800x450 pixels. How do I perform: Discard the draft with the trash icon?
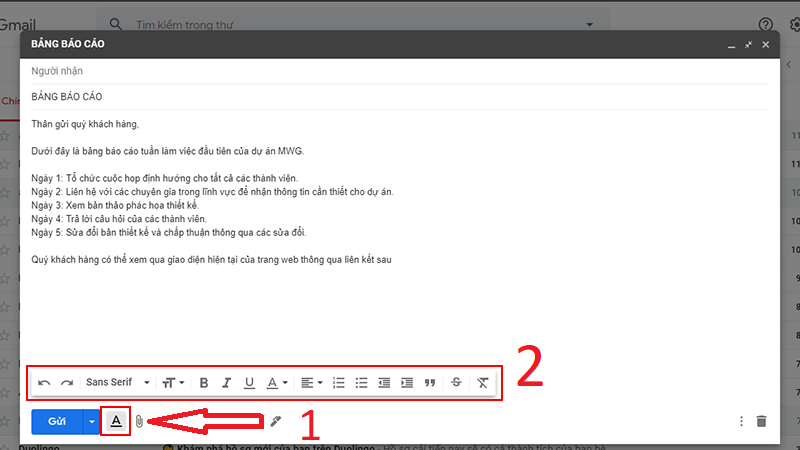click(x=761, y=421)
